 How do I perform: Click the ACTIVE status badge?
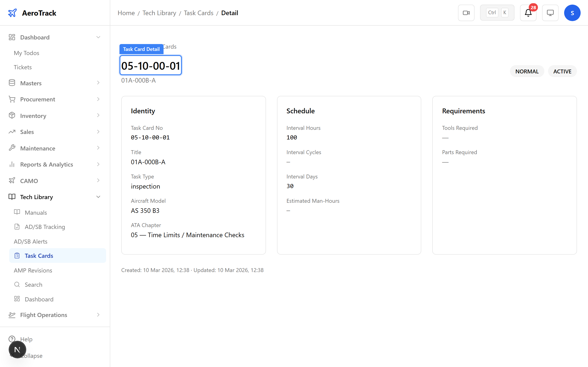pos(562,71)
